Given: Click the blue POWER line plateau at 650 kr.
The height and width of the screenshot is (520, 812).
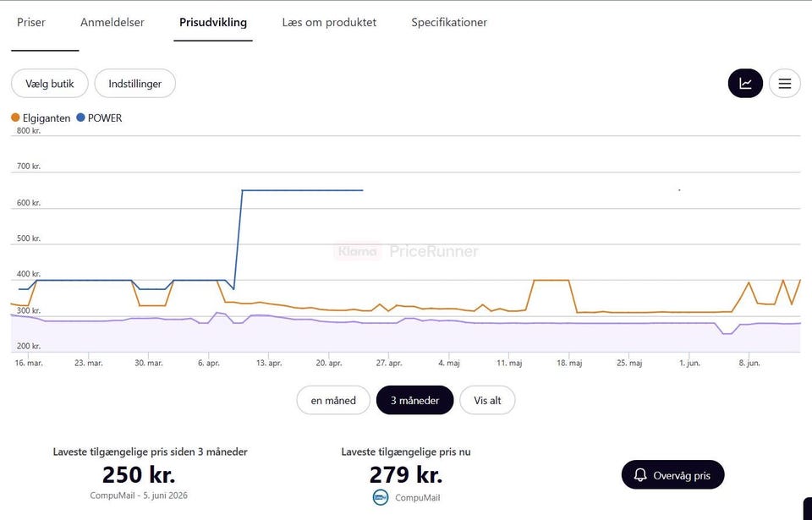Looking at the screenshot, I should coord(303,190).
